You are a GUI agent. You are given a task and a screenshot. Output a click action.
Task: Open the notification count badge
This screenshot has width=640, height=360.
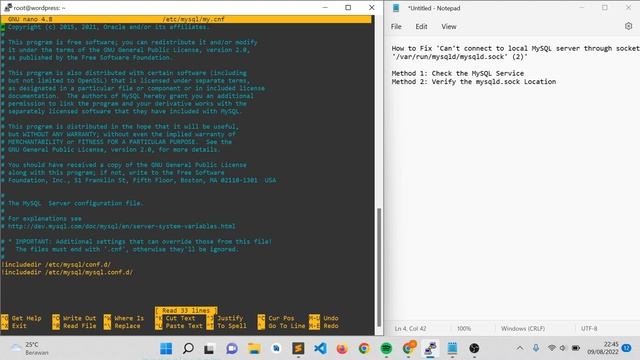coord(627,348)
